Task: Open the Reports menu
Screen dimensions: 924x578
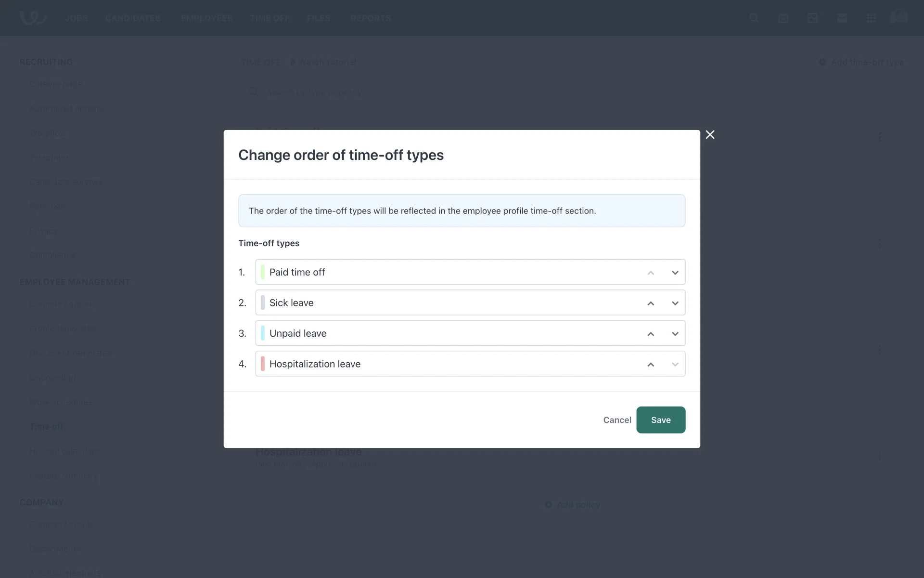Action: [x=370, y=18]
